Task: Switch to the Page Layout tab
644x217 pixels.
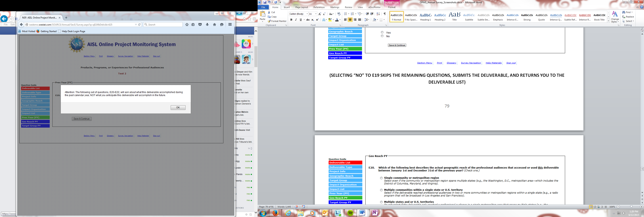Action: pos(301,7)
